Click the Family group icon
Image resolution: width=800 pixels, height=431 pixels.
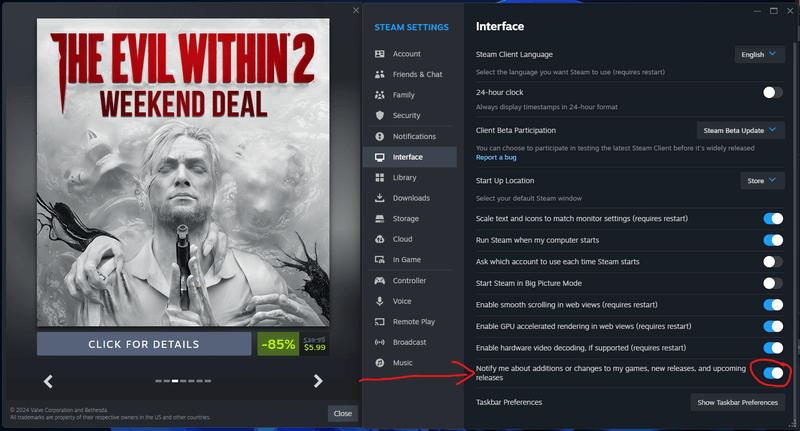coord(380,95)
